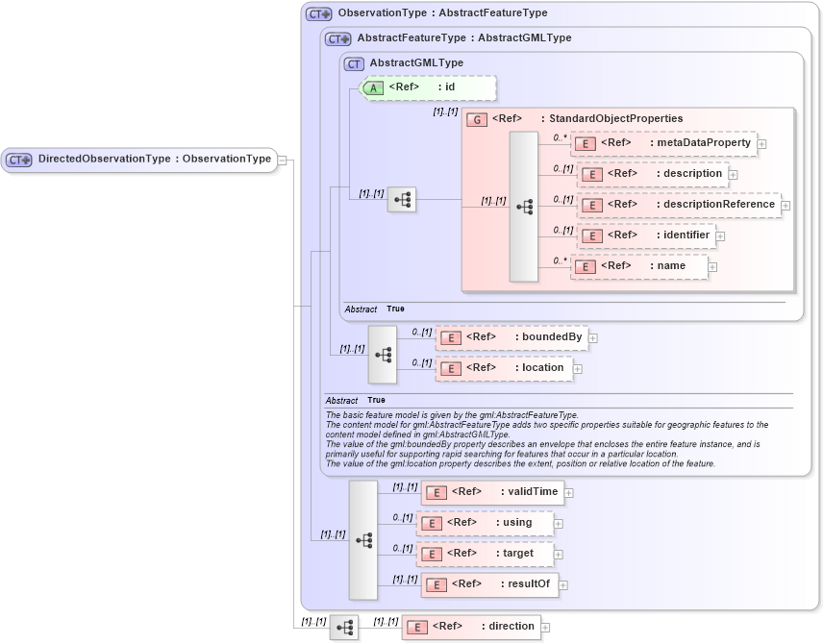This screenshot has height=644, width=823.
Task: Expand the using element
Action: 559,524
